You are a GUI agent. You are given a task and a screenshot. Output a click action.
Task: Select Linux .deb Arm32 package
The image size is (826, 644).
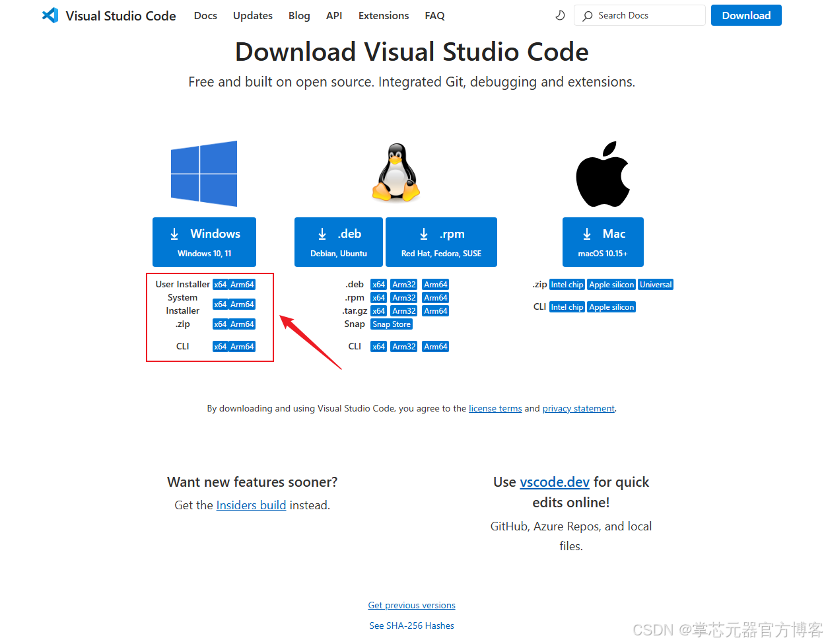[x=404, y=285]
